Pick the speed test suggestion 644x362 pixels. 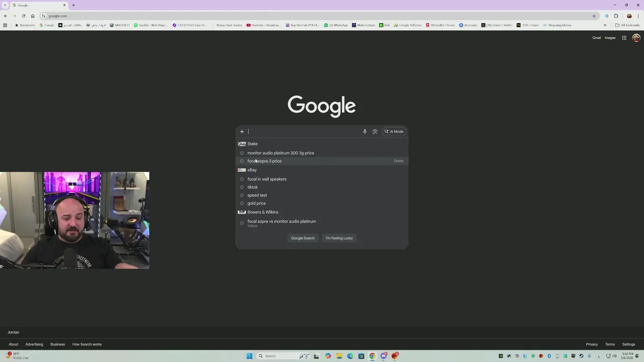coord(322,195)
